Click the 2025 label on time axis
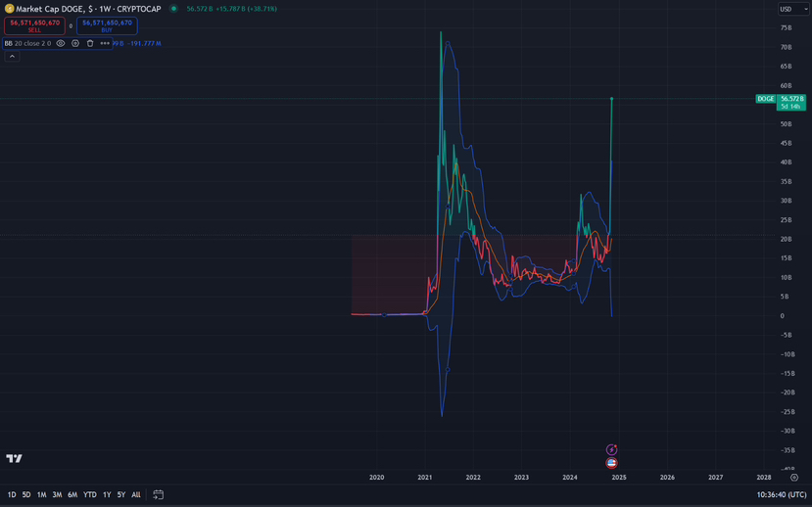This screenshot has height=507, width=812. pyautogui.click(x=619, y=477)
